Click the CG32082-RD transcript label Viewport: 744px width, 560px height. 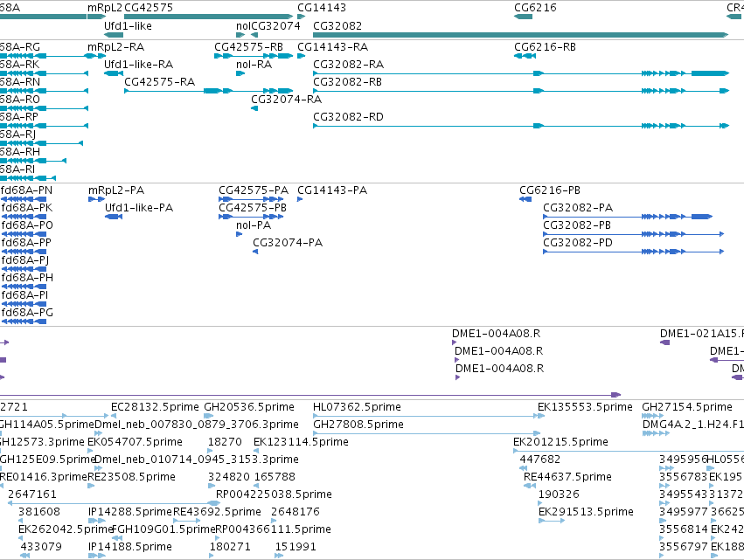[x=348, y=117]
